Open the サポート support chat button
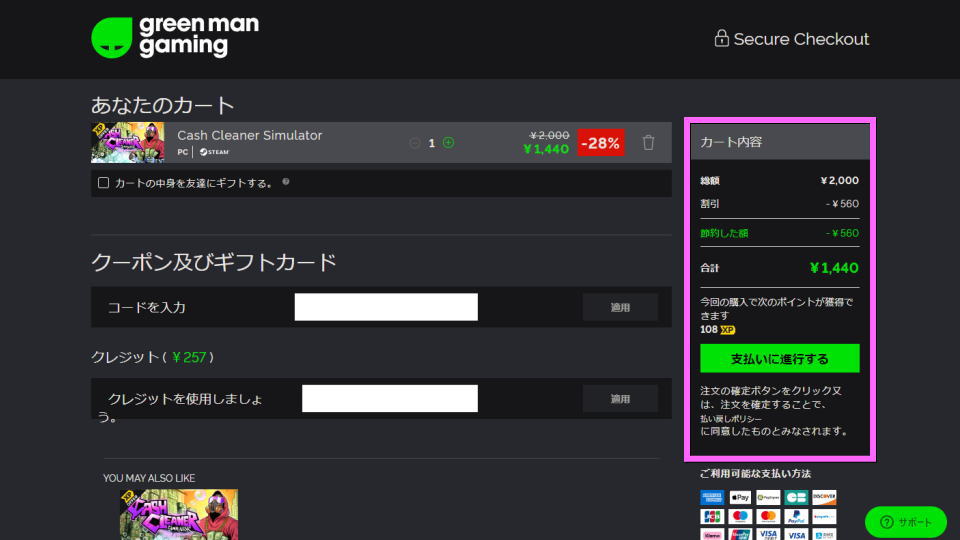This screenshot has height=540, width=960. (x=906, y=522)
